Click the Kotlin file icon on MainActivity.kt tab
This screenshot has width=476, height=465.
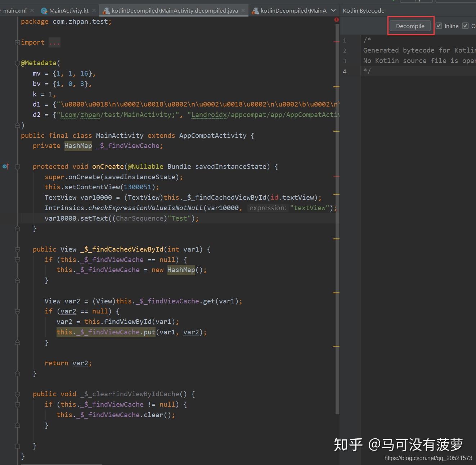point(44,11)
